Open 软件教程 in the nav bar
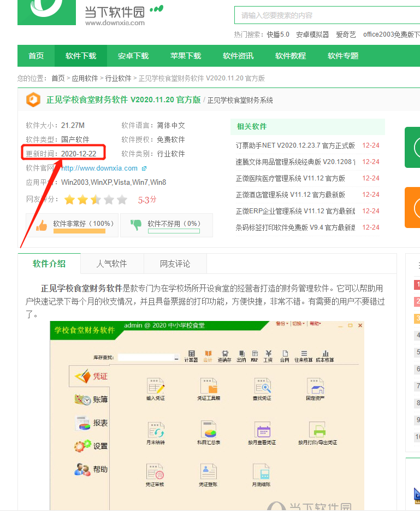 [x=291, y=56]
